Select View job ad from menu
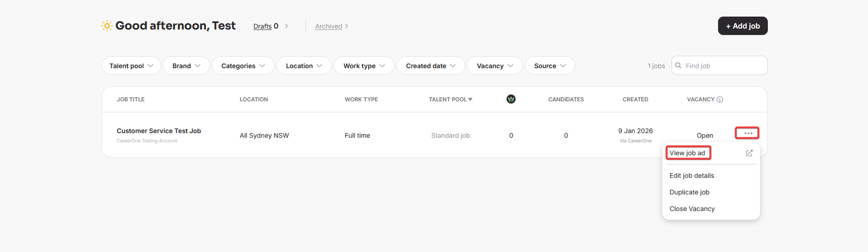 (x=687, y=153)
